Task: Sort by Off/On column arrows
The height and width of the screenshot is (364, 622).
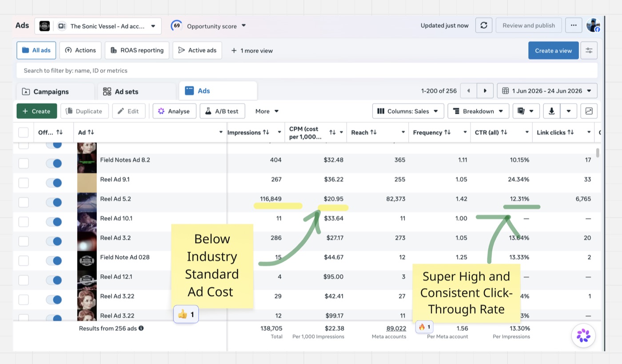Action: pyautogui.click(x=59, y=132)
